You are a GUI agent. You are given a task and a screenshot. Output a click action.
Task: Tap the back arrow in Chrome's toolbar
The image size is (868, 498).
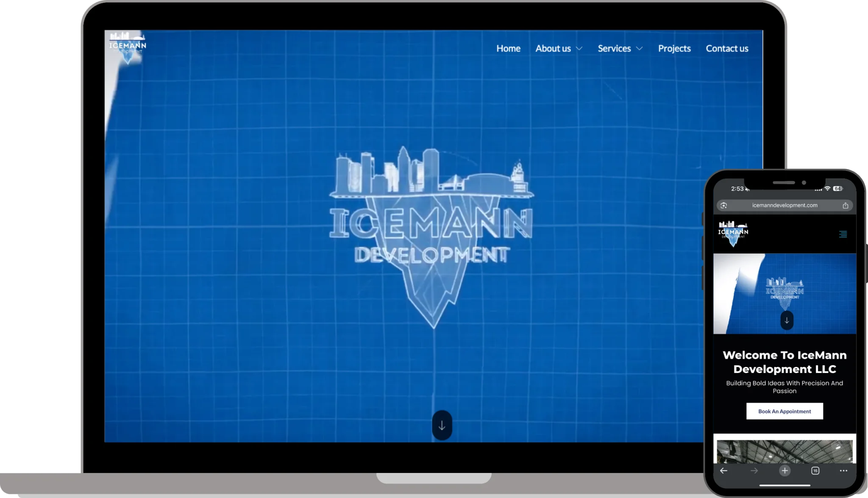tap(723, 470)
